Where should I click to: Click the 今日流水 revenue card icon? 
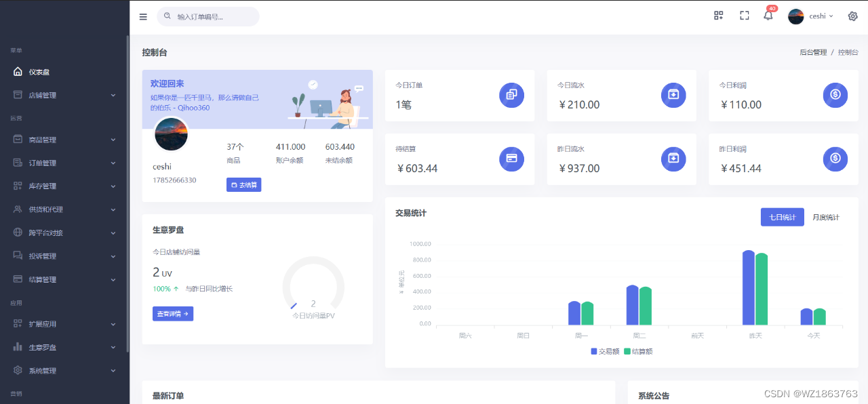pos(673,95)
